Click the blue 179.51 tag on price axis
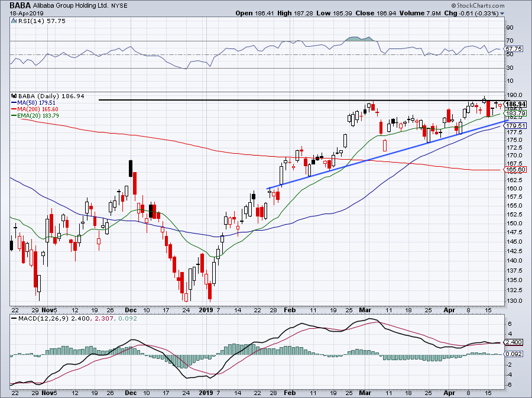This screenshot has width=532, height=398. [515, 125]
